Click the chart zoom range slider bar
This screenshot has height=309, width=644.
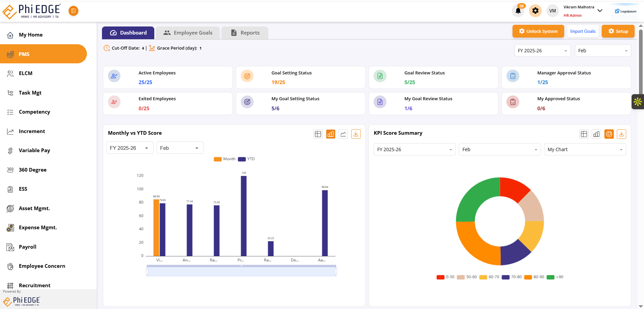pyautogui.click(x=241, y=271)
